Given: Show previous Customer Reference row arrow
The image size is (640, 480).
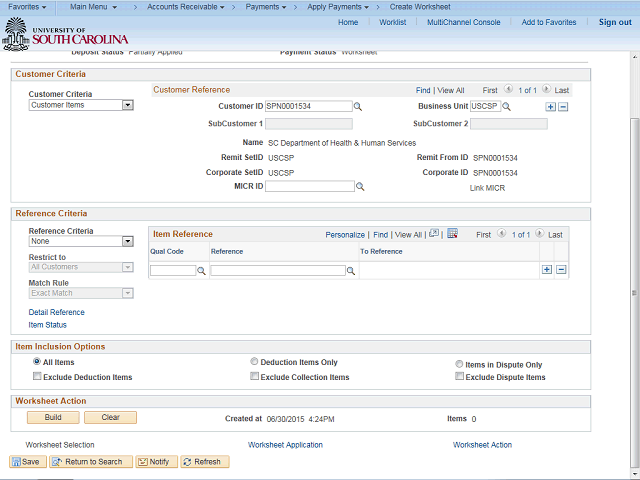Looking at the screenshot, I should [x=508, y=89].
